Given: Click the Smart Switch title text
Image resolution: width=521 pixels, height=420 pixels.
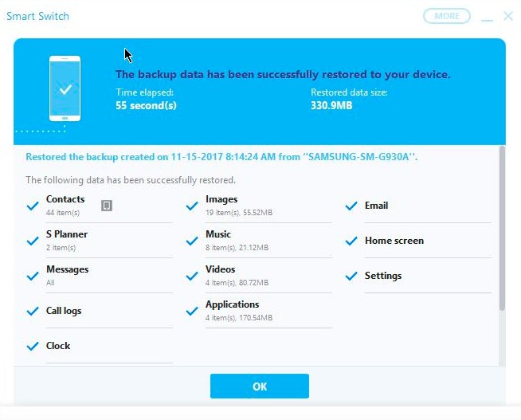Looking at the screenshot, I should tap(37, 16).
